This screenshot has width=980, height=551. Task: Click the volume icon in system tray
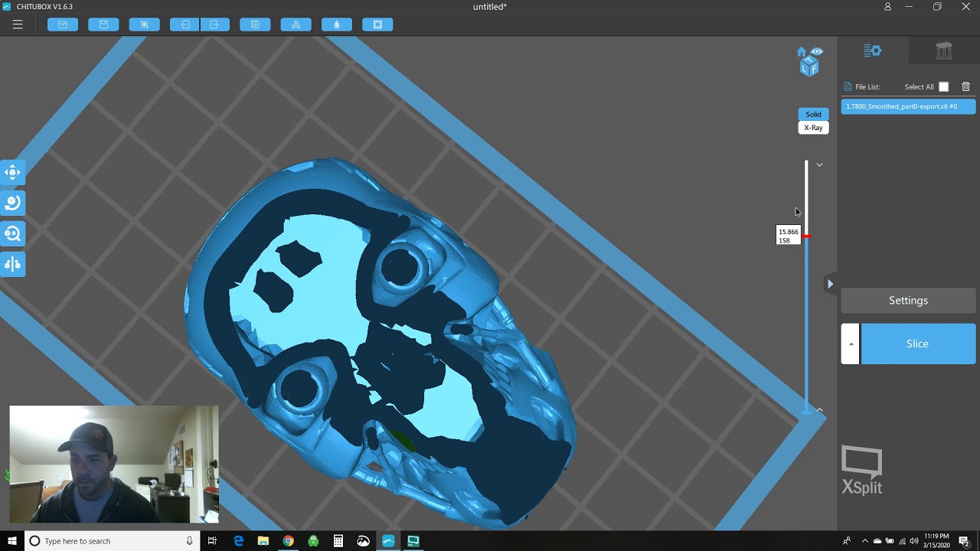[x=914, y=541]
